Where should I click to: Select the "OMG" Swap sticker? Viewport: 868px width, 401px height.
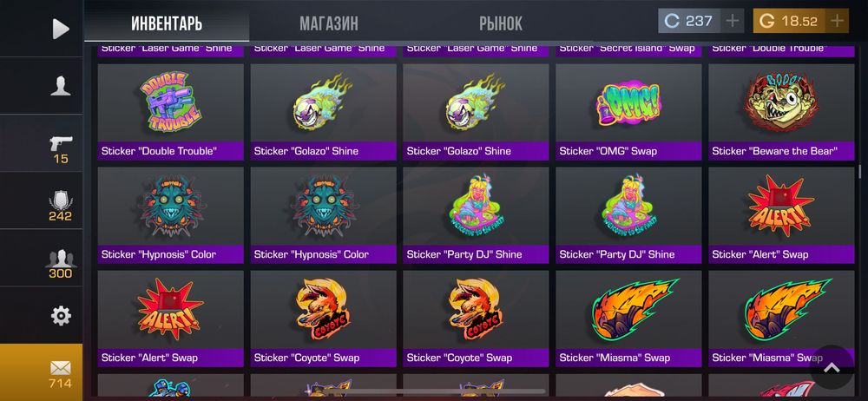point(628,112)
